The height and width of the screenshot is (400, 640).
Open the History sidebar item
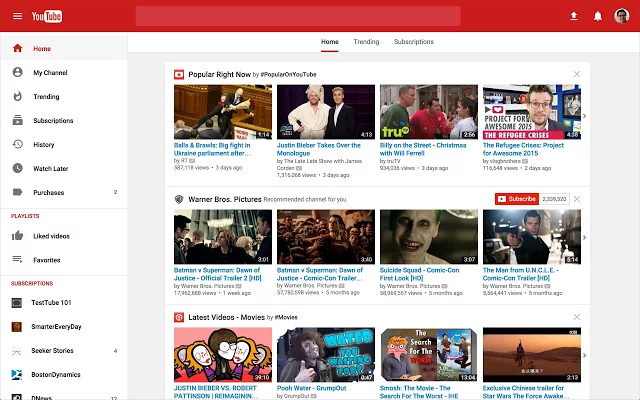(x=64, y=144)
